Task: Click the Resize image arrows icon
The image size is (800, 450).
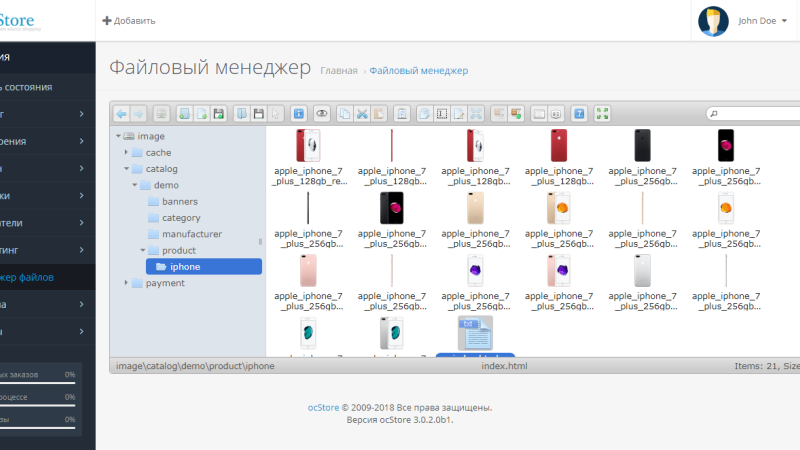Action: pyautogui.click(x=476, y=114)
